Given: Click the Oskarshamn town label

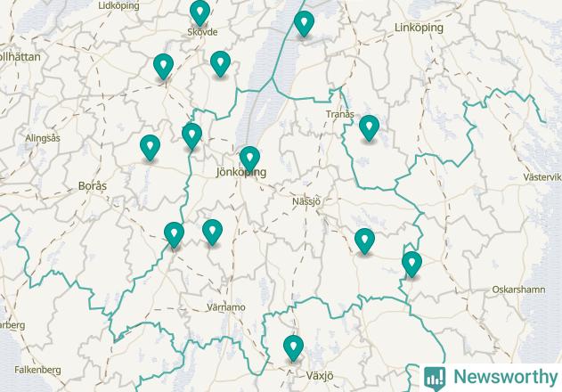Looking at the screenshot, I should coord(518,290).
